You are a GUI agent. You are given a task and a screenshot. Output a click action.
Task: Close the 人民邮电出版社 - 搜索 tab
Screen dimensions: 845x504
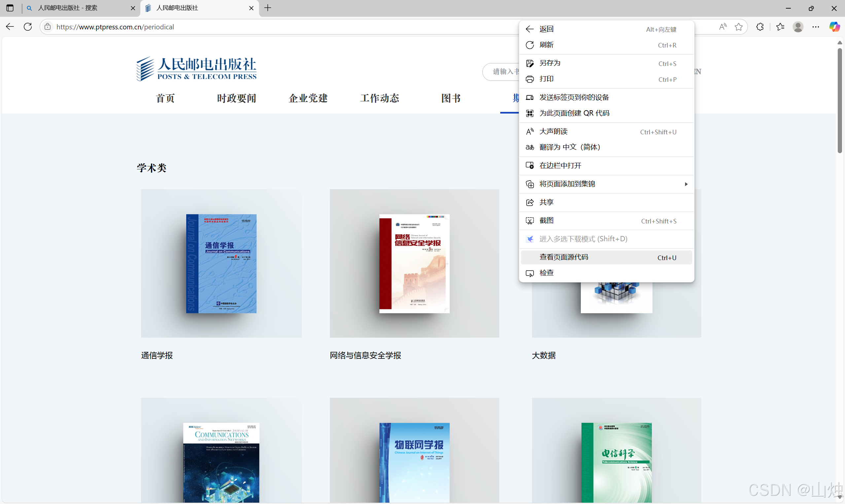click(133, 8)
